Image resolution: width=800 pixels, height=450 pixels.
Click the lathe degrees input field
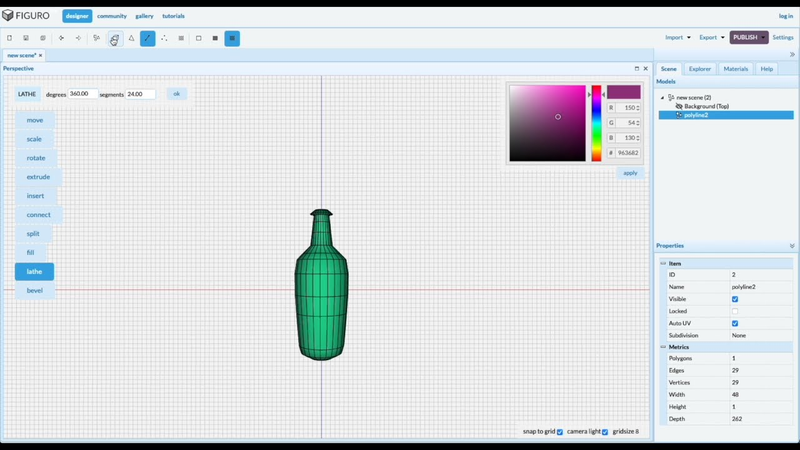[82, 94]
